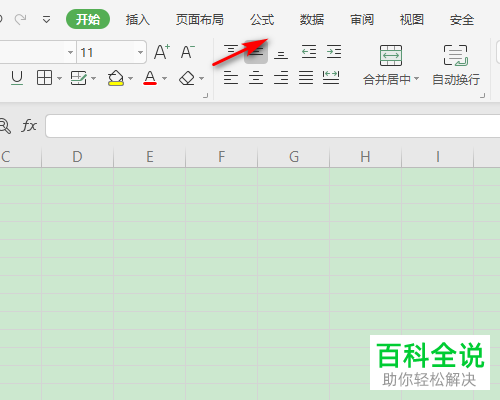Viewport: 500px width, 400px height.
Task: Click the 自动换行 wrap text button
Action: coord(456,65)
